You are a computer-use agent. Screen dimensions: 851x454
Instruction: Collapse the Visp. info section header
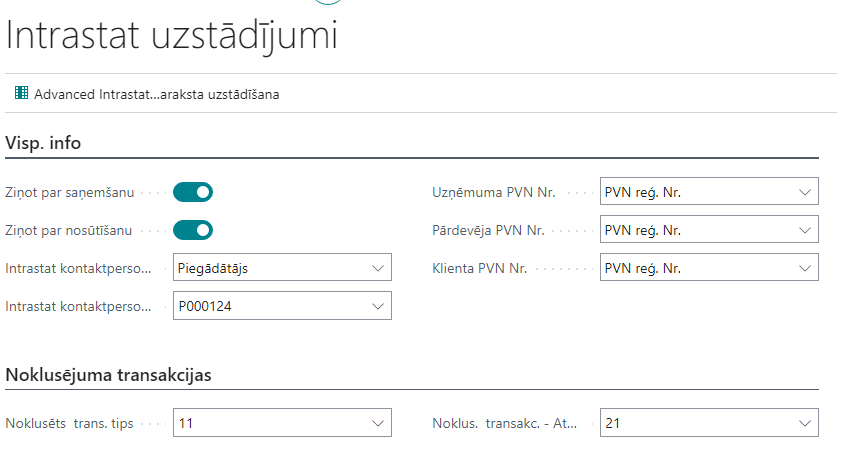43,143
